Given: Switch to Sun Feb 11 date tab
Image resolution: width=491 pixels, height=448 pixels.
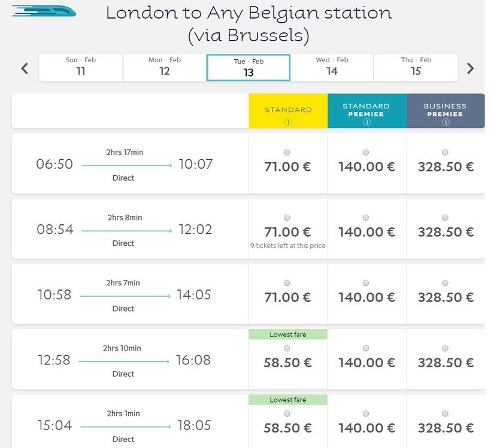Looking at the screenshot, I should point(81,67).
